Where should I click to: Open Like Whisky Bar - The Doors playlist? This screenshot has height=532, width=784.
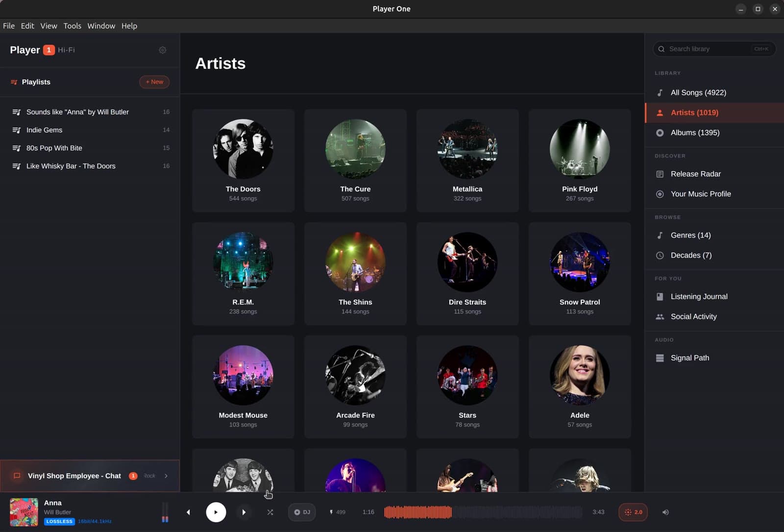[90, 166]
